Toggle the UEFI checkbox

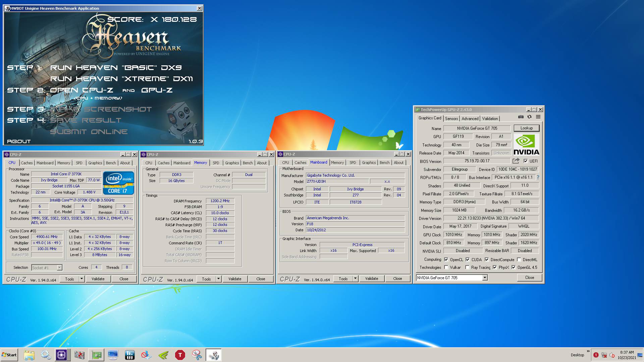coord(525,161)
